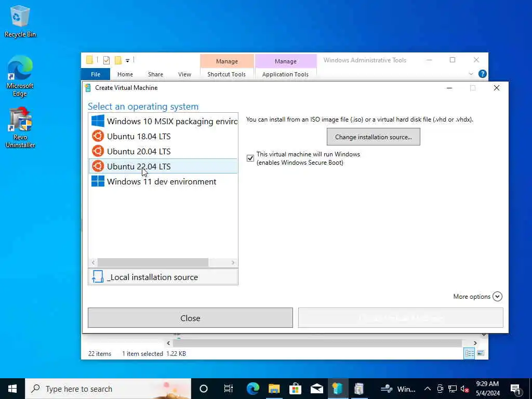Pick Windows 11 dev environment
Viewport: 532px width, 399px height.
(x=163, y=181)
